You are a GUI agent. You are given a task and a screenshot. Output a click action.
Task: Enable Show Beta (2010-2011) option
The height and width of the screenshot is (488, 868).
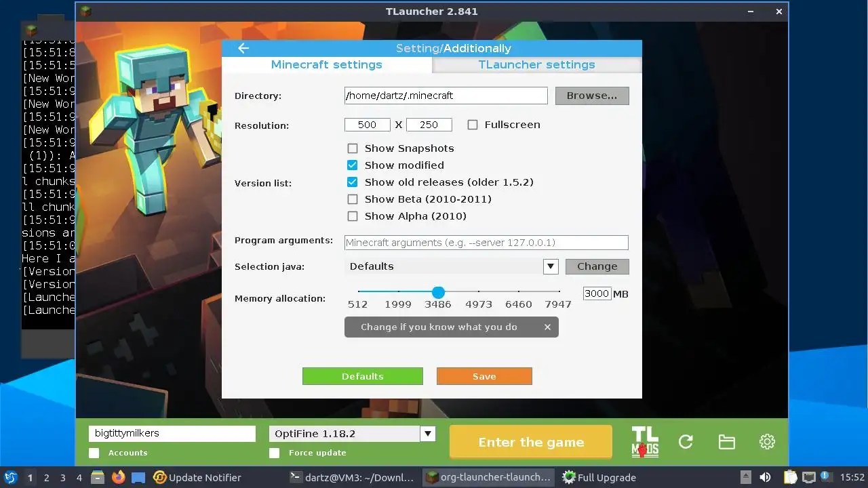click(353, 199)
